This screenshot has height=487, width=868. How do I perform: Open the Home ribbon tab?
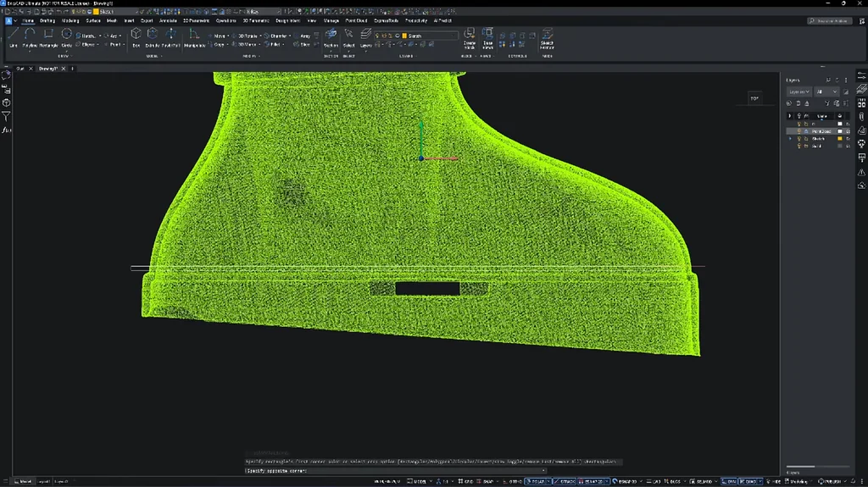(x=28, y=20)
